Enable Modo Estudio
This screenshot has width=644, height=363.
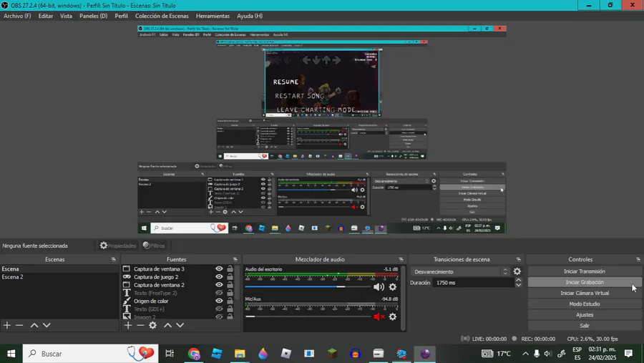tap(584, 304)
